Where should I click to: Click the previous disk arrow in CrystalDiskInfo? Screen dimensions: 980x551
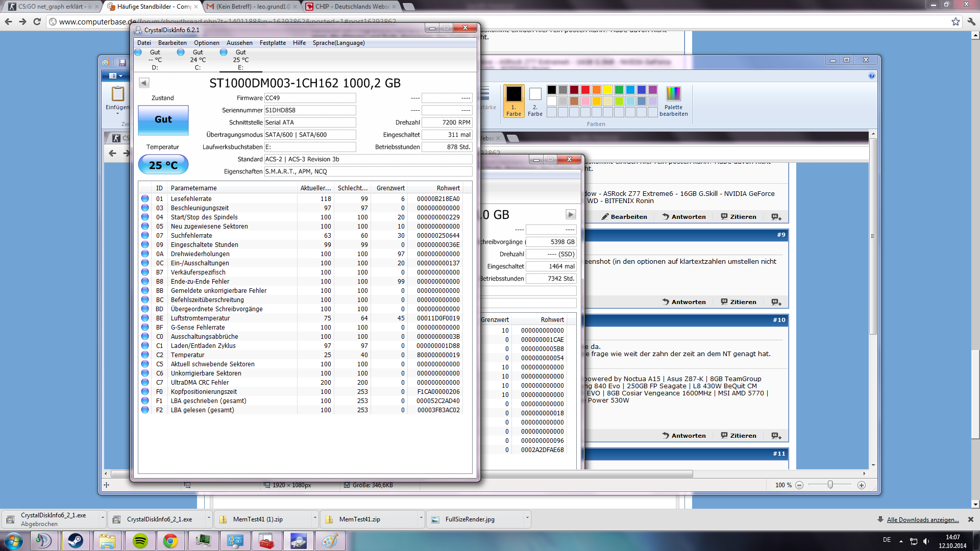point(144,83)
